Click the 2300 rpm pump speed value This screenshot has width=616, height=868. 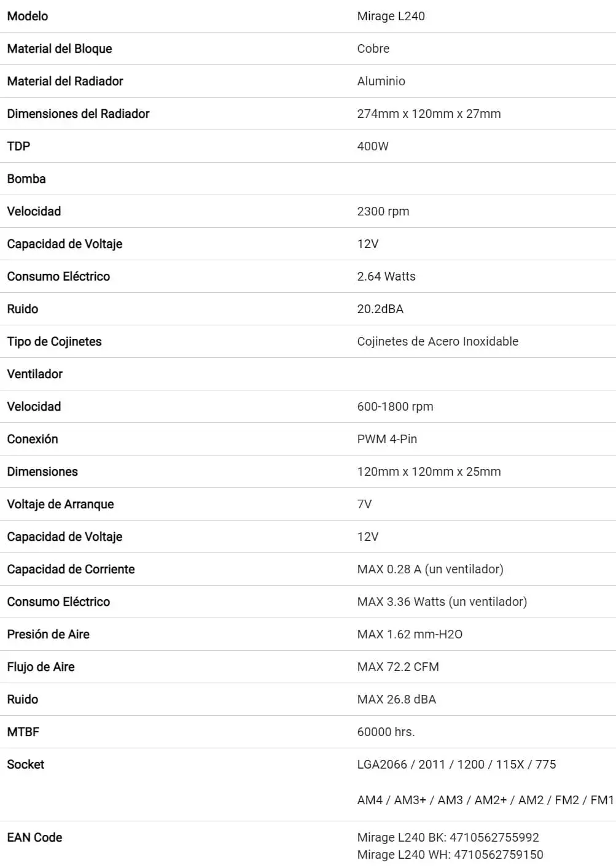[383, 212]
